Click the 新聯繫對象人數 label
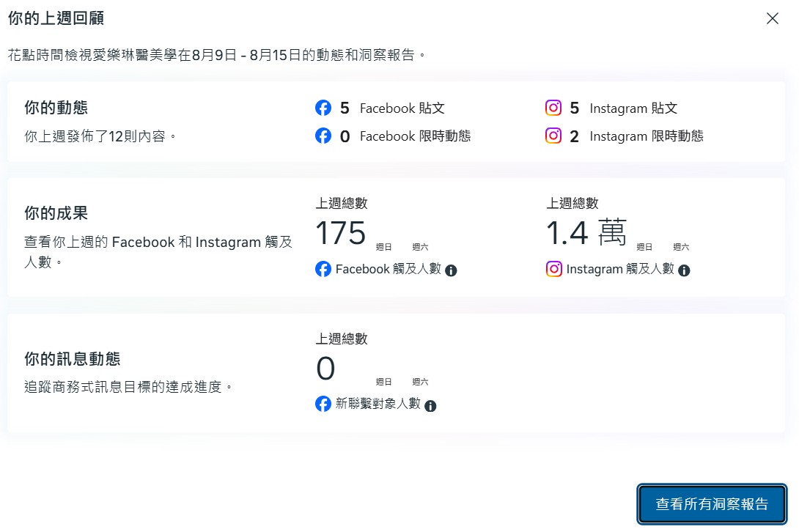Screen dimensions: 799x532 pyautogui.click(x=378, y=404)
